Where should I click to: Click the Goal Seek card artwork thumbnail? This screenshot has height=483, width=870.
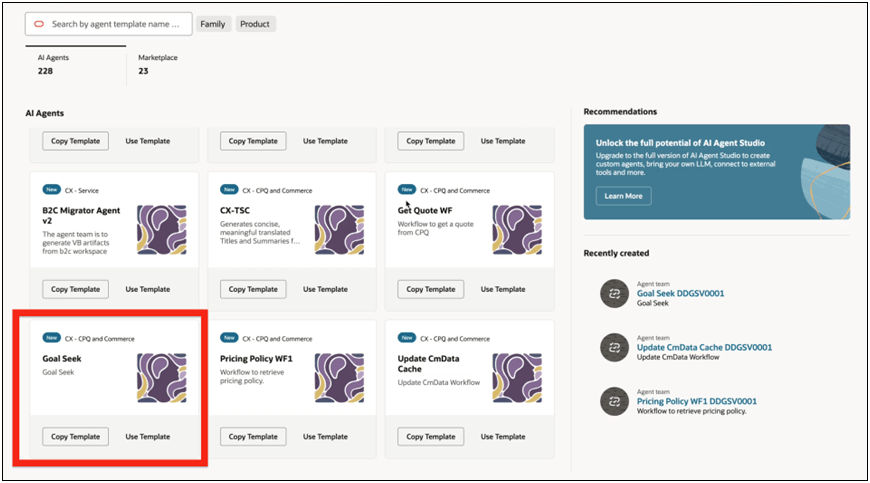(162, 378)
